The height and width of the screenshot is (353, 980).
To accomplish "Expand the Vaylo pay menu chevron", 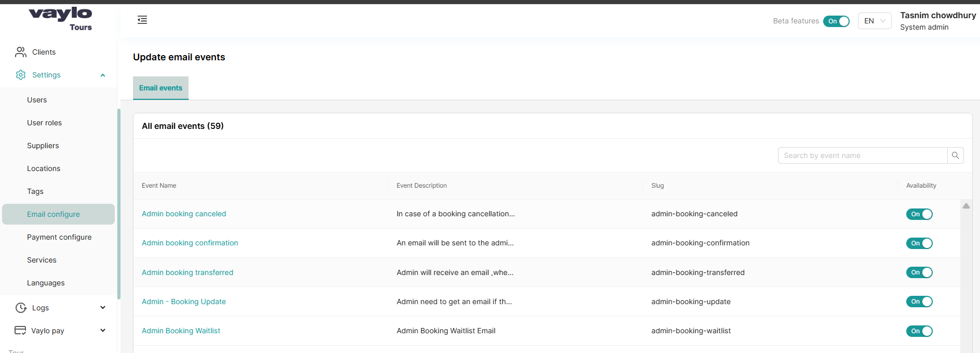I will [x=103, y=331].
